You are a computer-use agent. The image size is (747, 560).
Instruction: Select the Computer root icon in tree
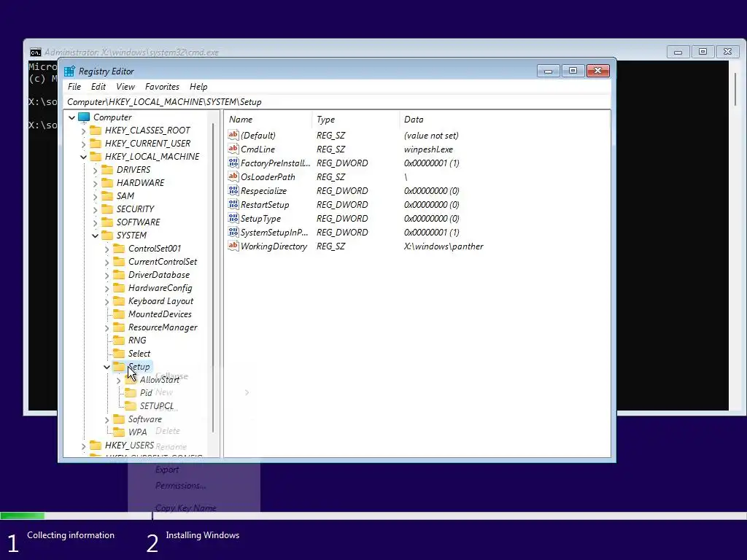[85, 117]
